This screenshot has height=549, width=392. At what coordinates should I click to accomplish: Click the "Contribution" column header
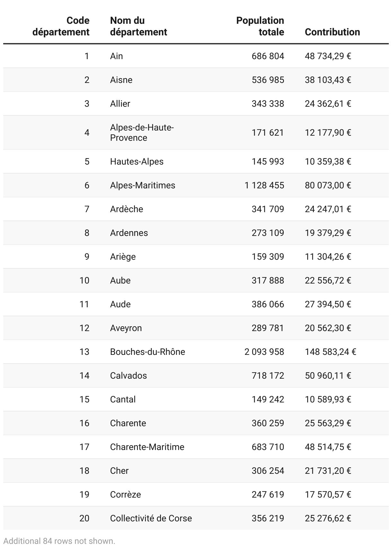click(332, 32)
